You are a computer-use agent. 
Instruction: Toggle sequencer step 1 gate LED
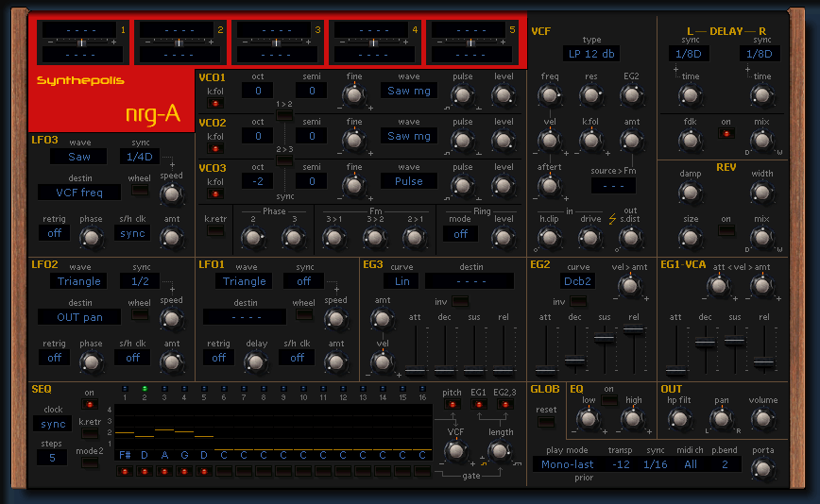tap(125, 471)
